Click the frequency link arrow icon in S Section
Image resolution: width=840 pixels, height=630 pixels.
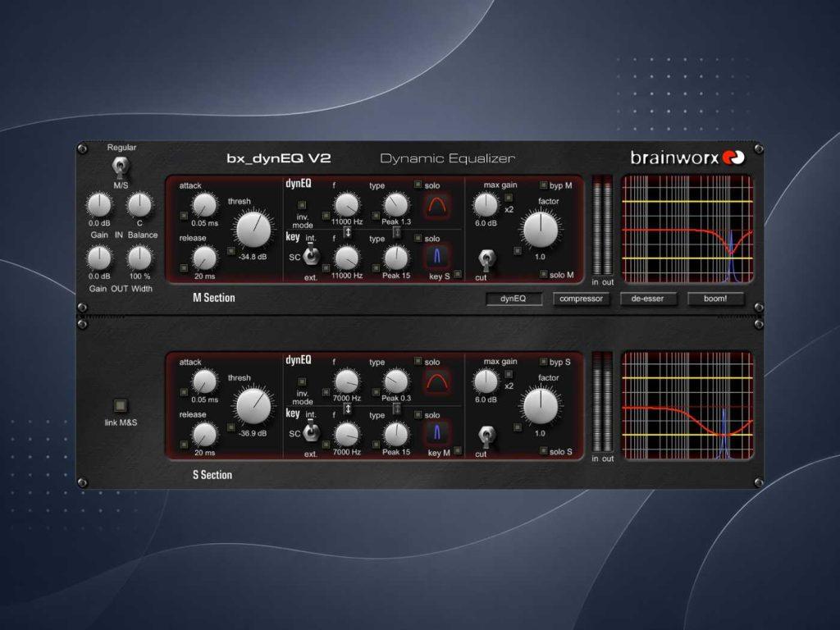347,409
